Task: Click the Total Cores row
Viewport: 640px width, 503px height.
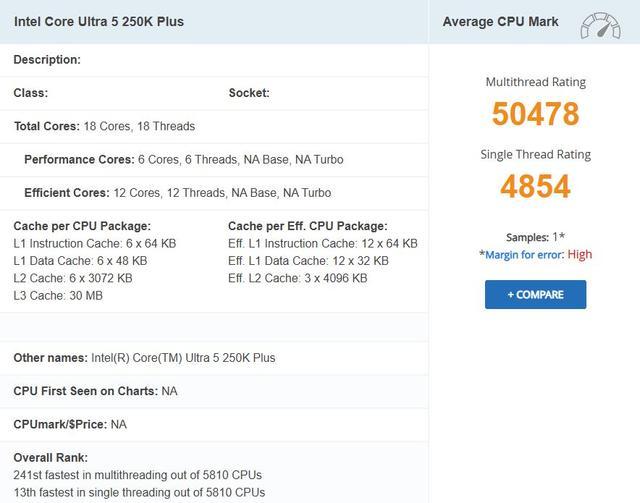Action: [104, 127]
